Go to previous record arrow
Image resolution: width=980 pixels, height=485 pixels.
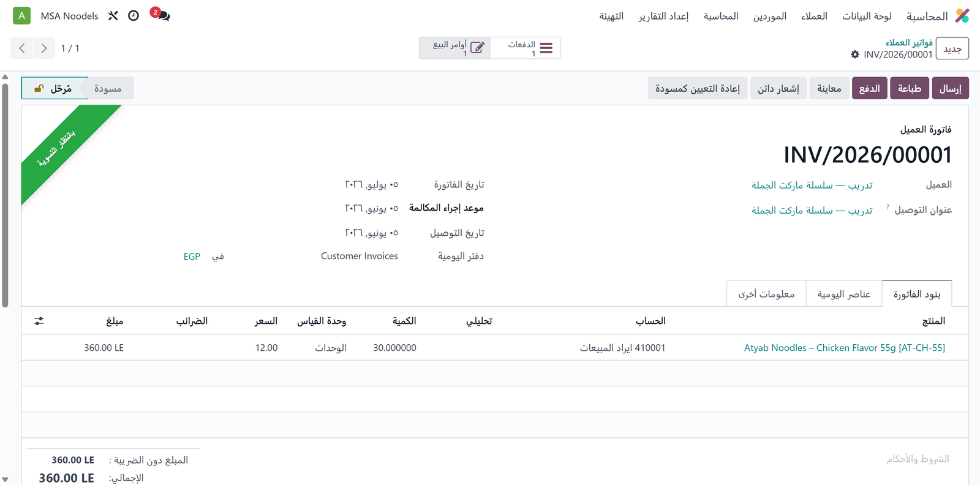pos(22,48)
